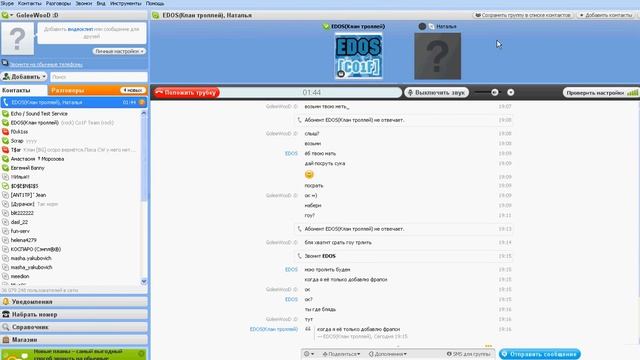Image resolution: width=640 pixels, height=360 pixels.
Task: Open Личные настройки dropdown
Action: click(x=119, y=51)
